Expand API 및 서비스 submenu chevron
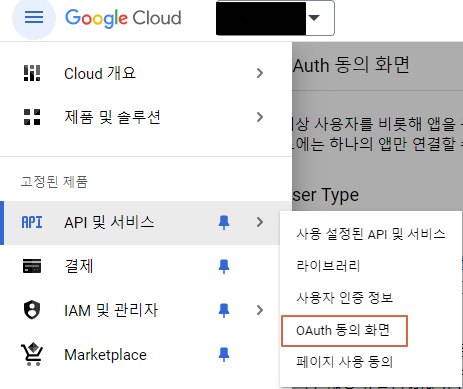The width and height of the screenshot is (463, 389). pos(260,222)
